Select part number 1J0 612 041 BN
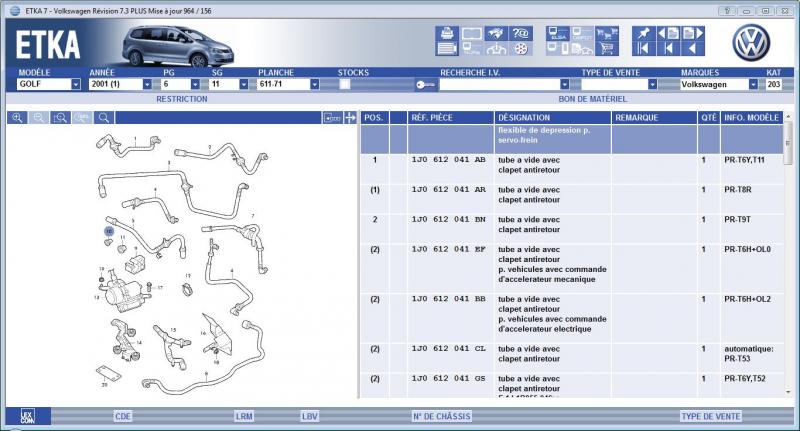The height and width of the screenshot is (431, 800). [x=448, y=219]
